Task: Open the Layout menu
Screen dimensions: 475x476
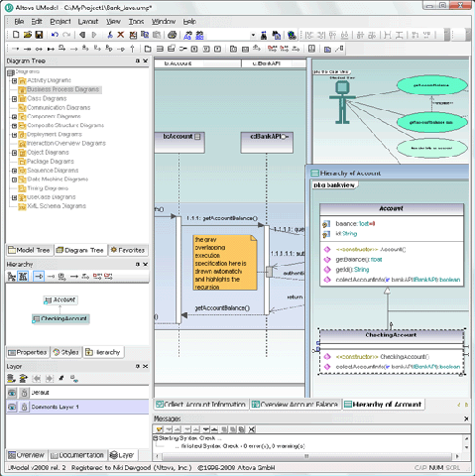Action: click(88, 22)
